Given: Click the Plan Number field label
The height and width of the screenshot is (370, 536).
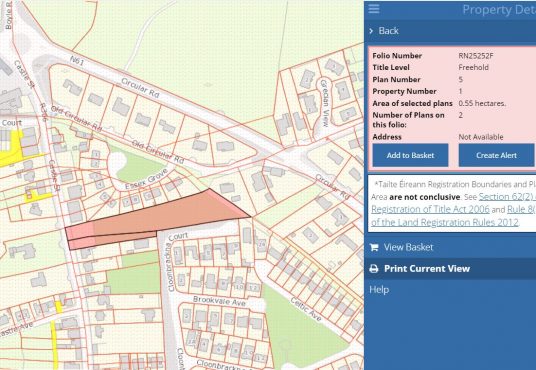Looking at the screenshot, I should [396, 80].
